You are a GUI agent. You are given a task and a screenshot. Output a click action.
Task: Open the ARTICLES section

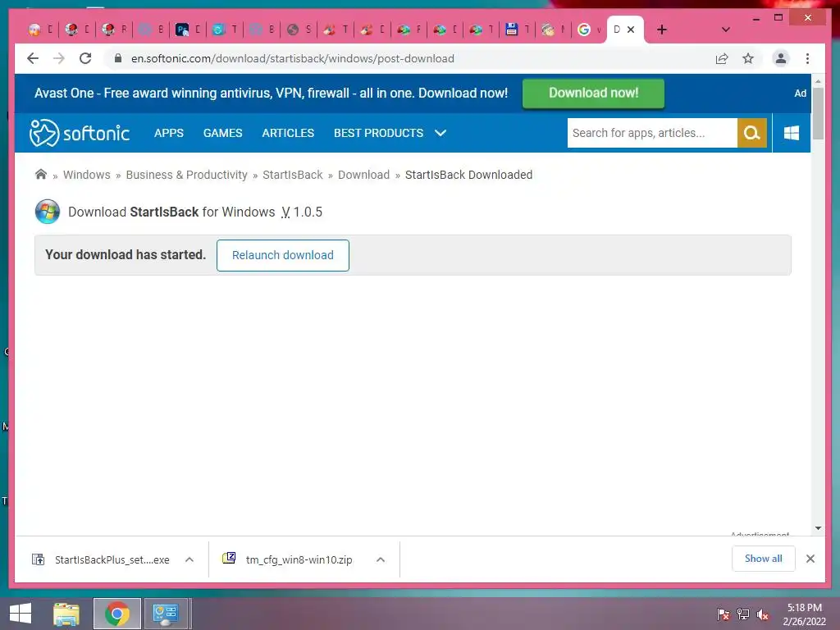(x=288, y=133)
